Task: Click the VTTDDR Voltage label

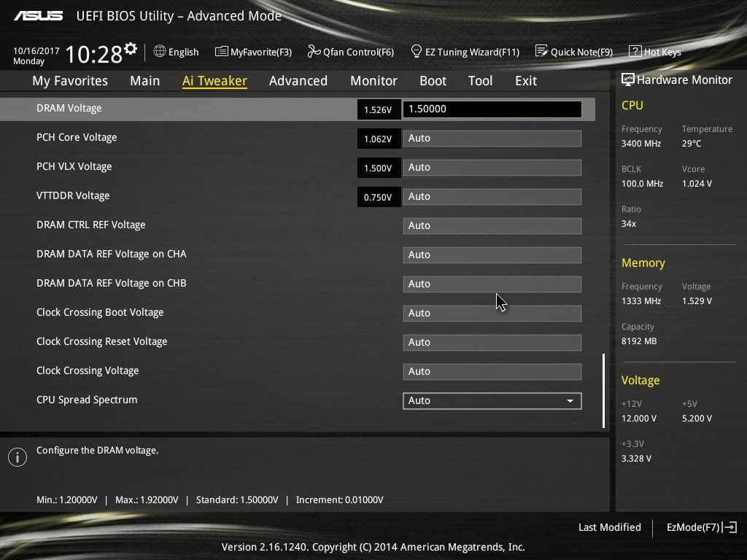Action: [x=73, y=195]
